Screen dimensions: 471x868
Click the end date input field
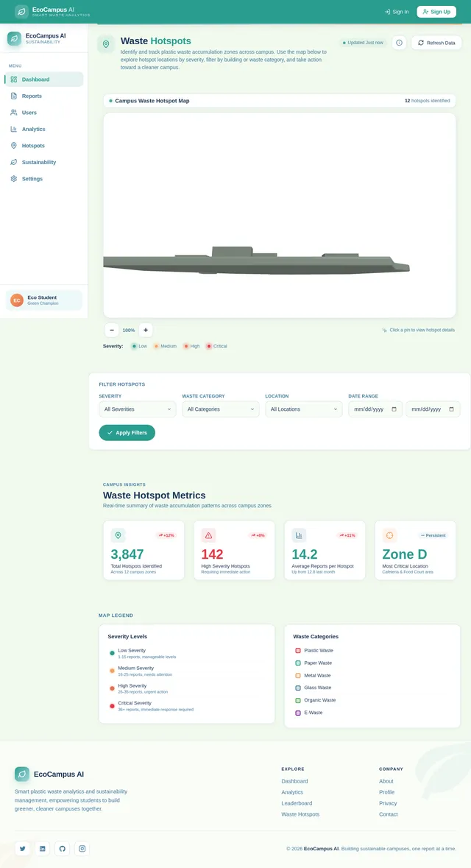pyautogui.click(x=433, y=409)
